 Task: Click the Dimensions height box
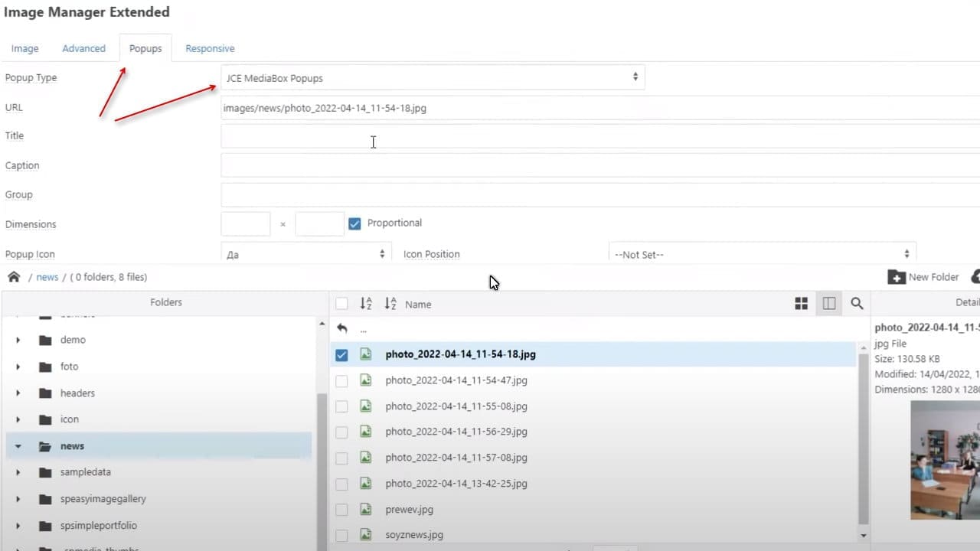pyautogui.click(x=320, y=224)
